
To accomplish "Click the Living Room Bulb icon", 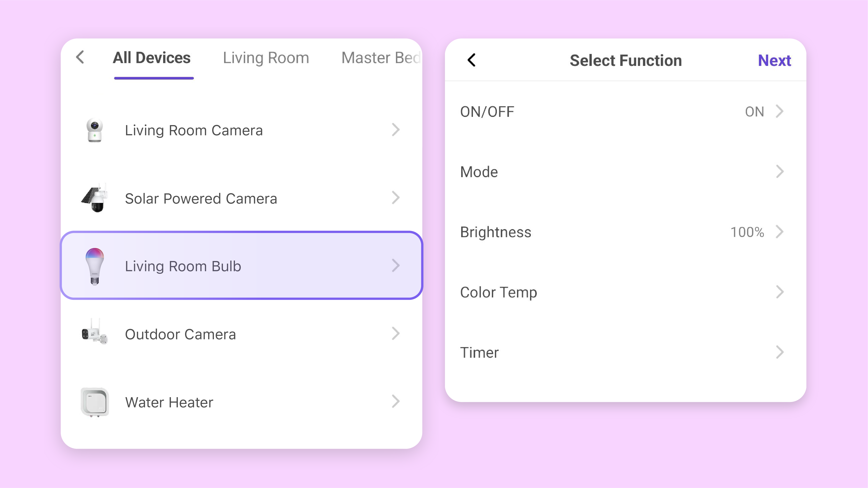I will (95, 266).
